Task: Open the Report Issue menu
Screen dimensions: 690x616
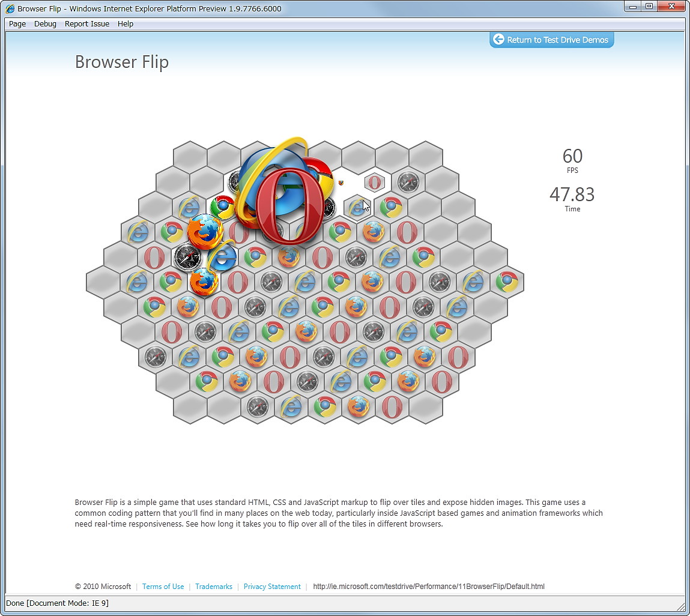Action: coord(86,24)
